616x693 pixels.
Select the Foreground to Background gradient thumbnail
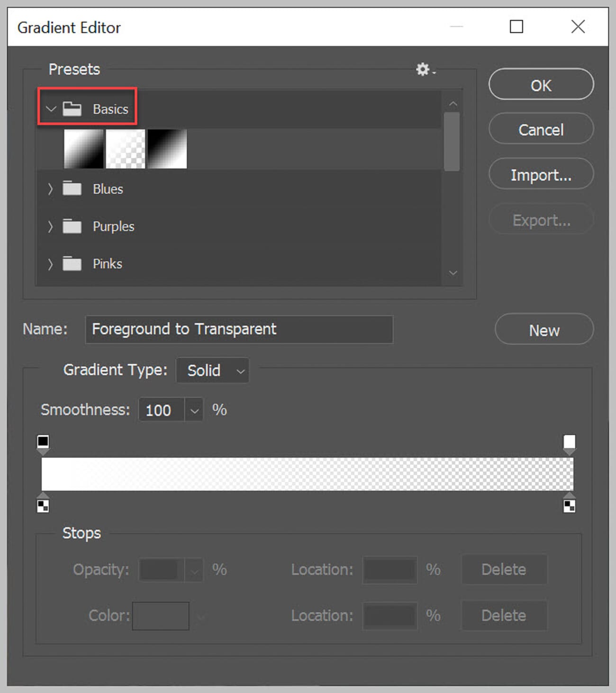[x=83, y=148]
